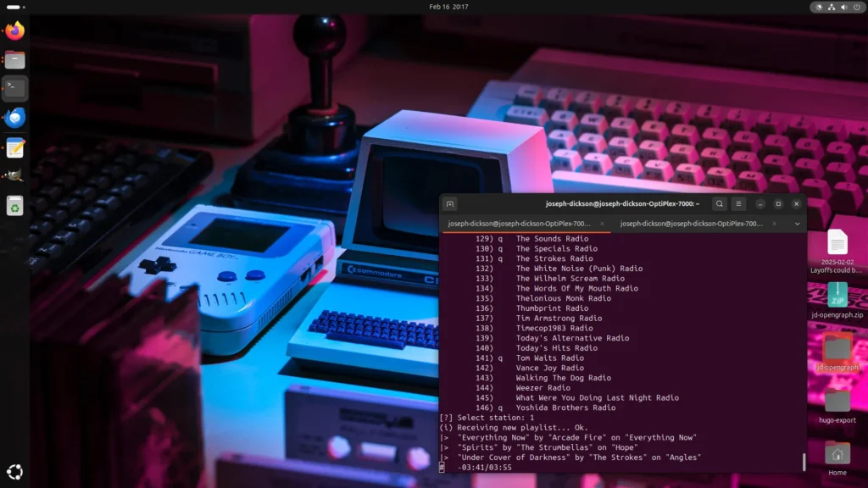
Task: Open terminal search magnifier
Action: (719, 203)
